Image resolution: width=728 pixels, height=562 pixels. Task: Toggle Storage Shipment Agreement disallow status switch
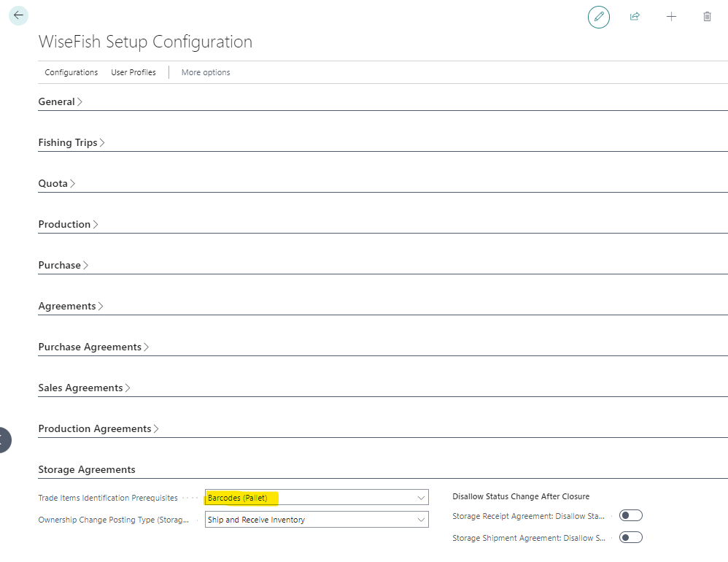pyautogui.click(x=630, y=538)
